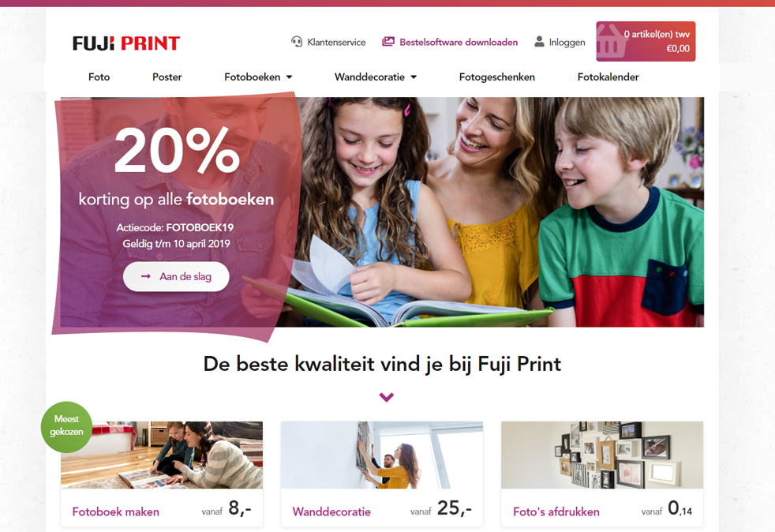775x532 pixels.
Task: Click the purple down chevron below the headline
Action: (387, 397)
